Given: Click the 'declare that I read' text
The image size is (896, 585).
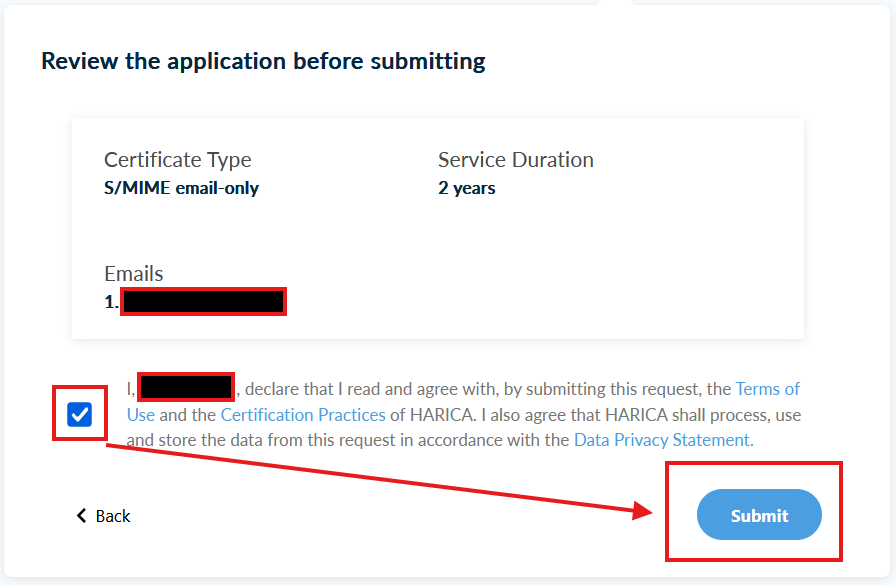Looking at the screenshot, I should click(x=322, y=389).
